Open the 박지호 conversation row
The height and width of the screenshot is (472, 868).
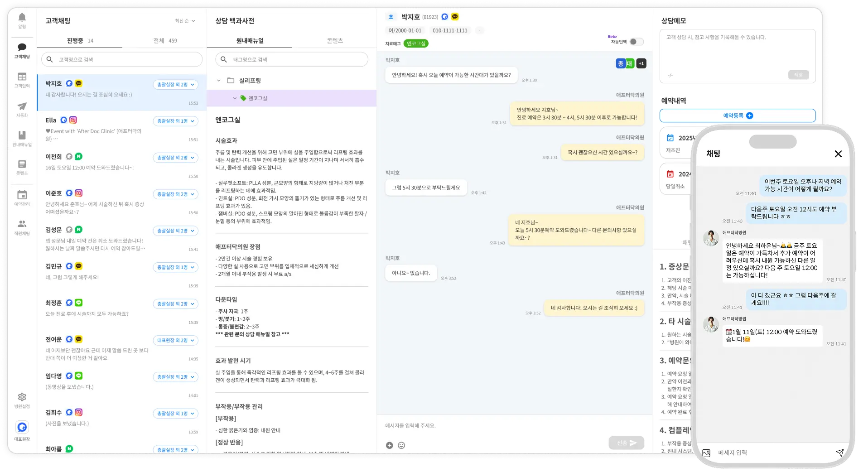tap(121, 93)
